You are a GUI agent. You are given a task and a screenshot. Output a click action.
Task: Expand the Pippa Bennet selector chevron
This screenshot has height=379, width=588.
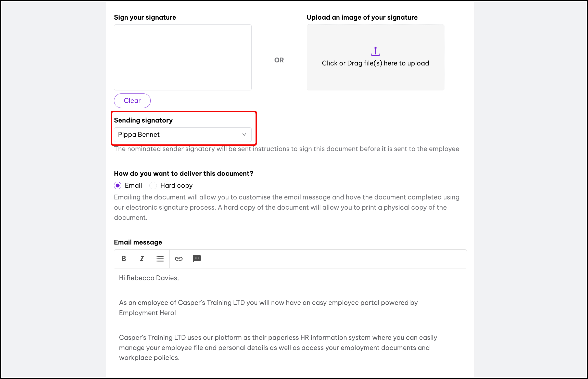point(244,134)
